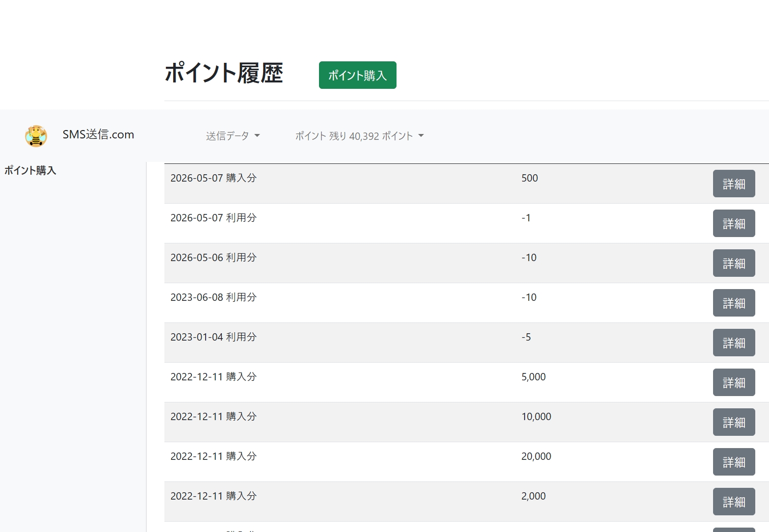
Task: Select ポイント購入 in left sidebar
Action: [x=30, y=170]
